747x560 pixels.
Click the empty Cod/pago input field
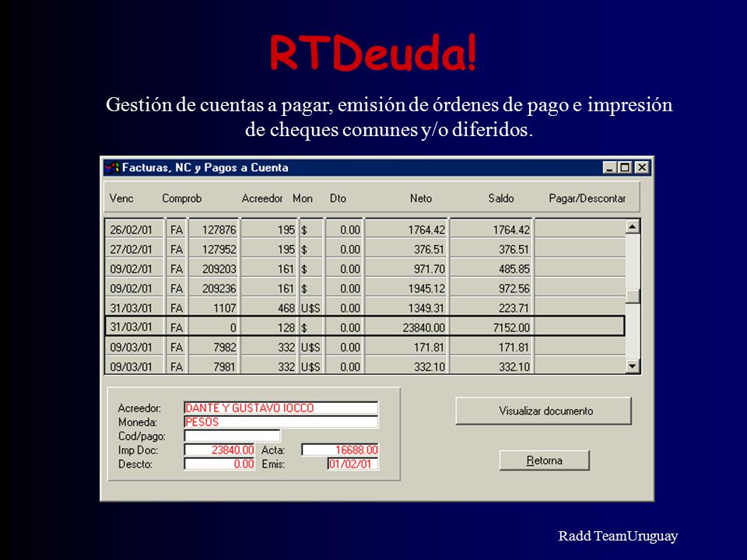pos(233,436)
